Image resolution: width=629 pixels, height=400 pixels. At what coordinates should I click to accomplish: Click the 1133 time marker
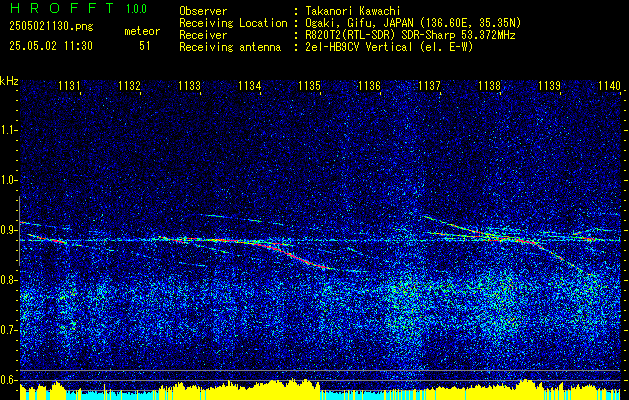[x=189, y=85]
